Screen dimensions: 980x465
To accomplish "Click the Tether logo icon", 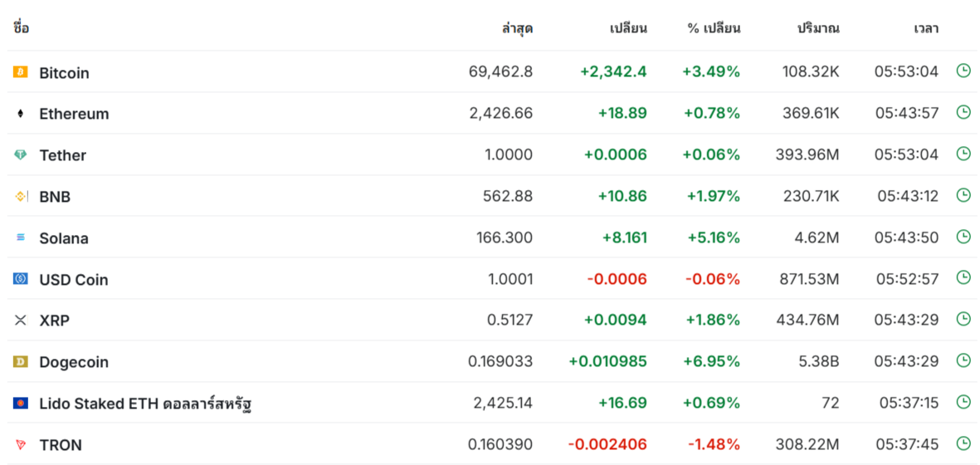I will point(21,155).
